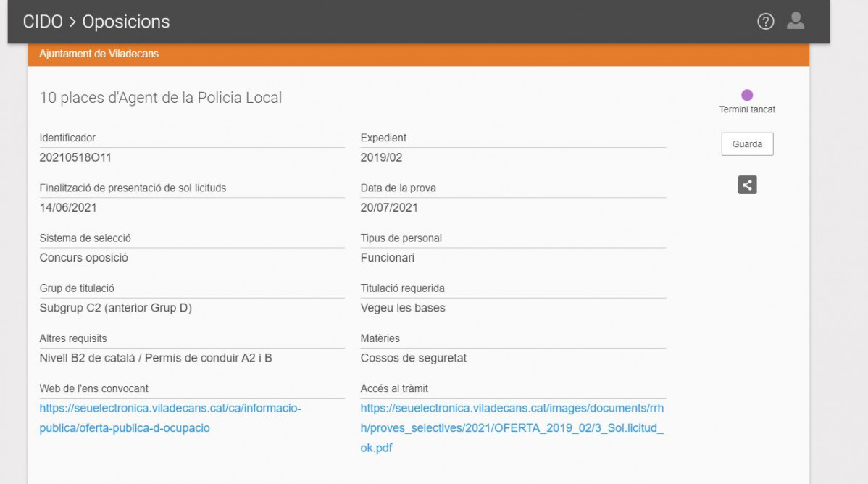This screenshot has width=868, height=484.
Task: Select the value Funcionari
Action: (x=388, y=257)
